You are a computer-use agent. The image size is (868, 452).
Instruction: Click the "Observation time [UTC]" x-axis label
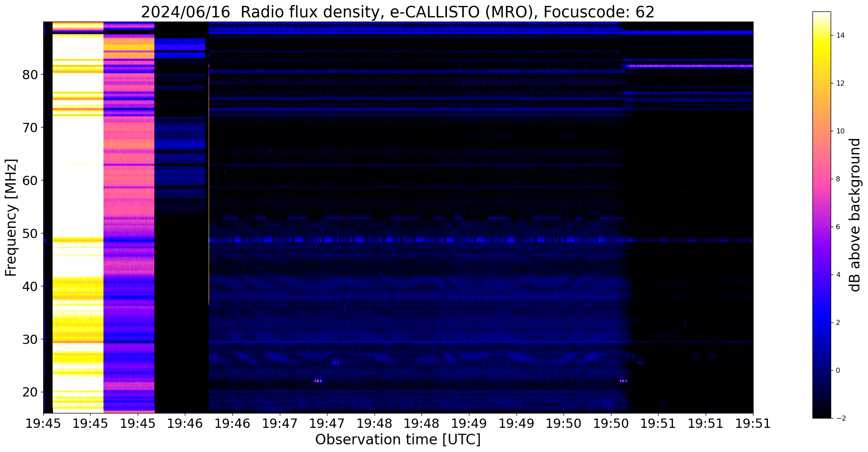point(398,440)
